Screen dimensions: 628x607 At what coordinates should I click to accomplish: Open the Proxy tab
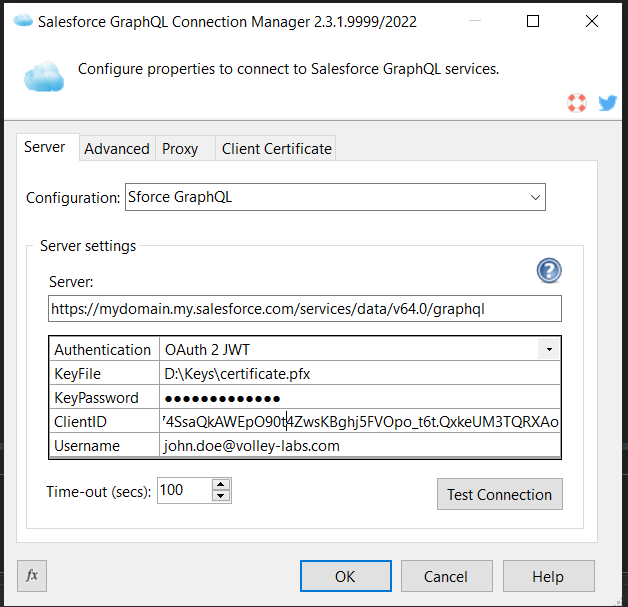pos(180,148)
